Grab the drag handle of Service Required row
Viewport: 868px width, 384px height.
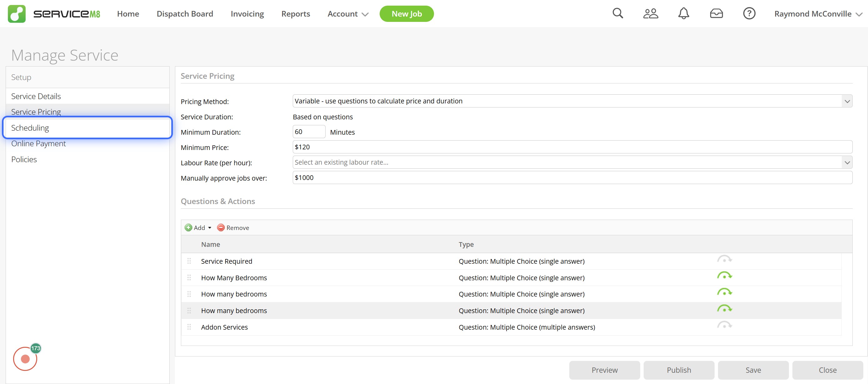[189, 261]
